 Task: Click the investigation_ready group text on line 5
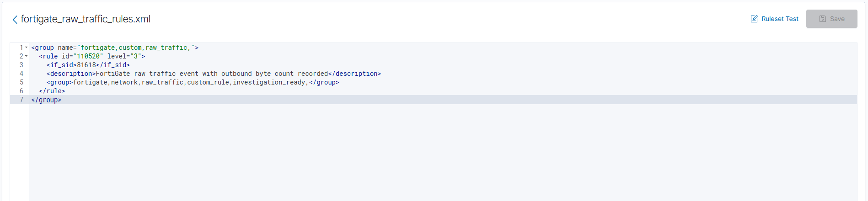tap(269, 82)
